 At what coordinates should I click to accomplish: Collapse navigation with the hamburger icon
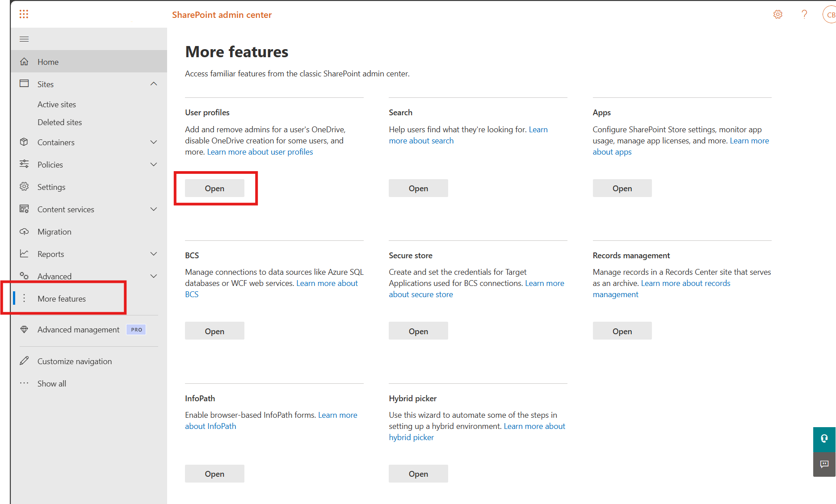click(x=24, y=39)
